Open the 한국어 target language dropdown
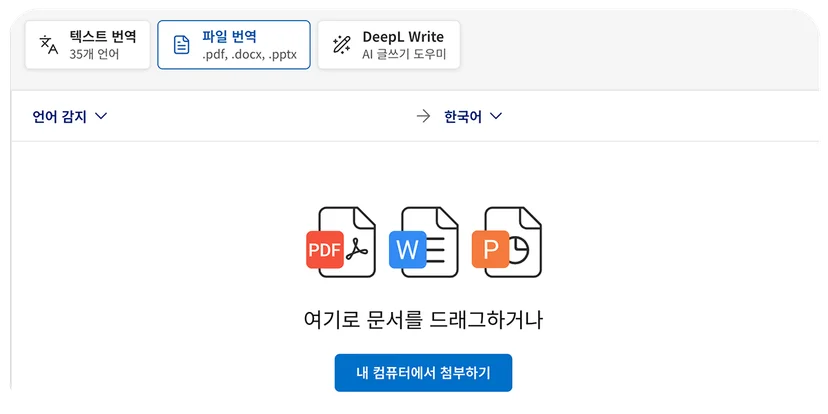This screenshot has height=414, width=828. coord(473,117)
